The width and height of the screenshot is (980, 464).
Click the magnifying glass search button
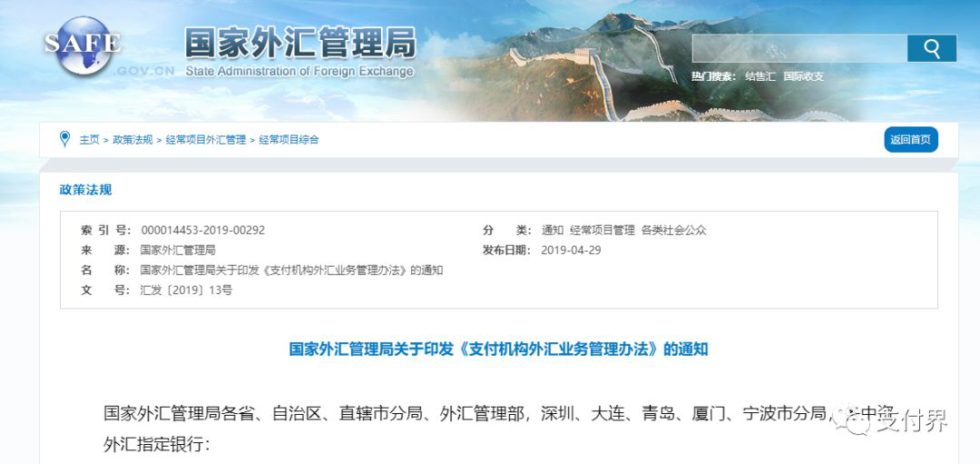931,48
